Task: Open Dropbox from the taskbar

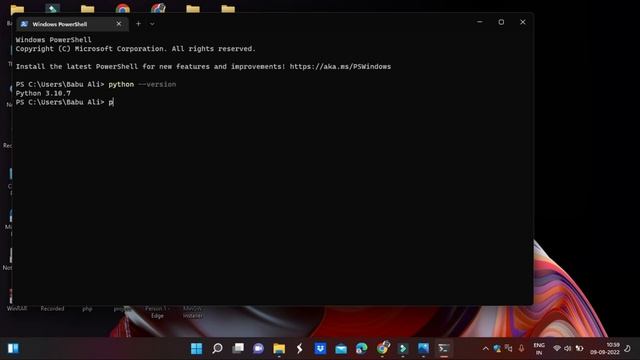Action: (x=320, y=348)
